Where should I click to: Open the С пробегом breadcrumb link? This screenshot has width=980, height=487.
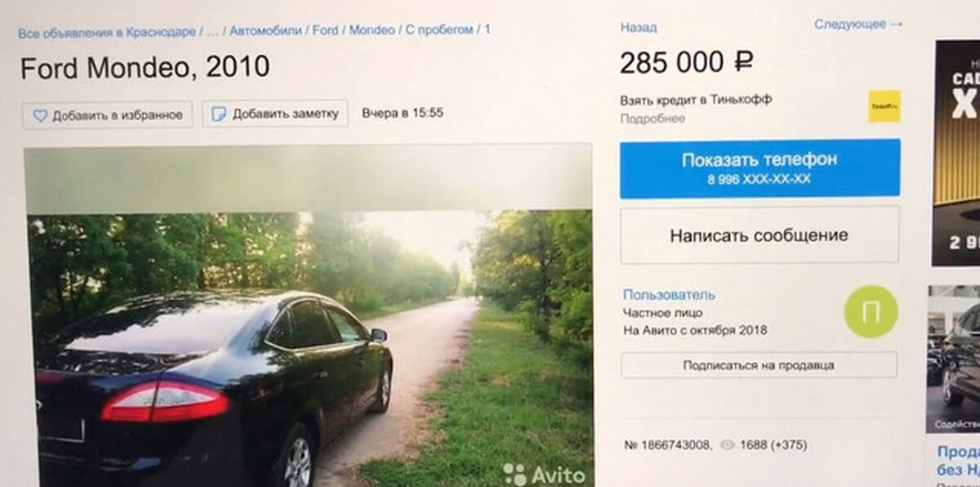(439, 29)
